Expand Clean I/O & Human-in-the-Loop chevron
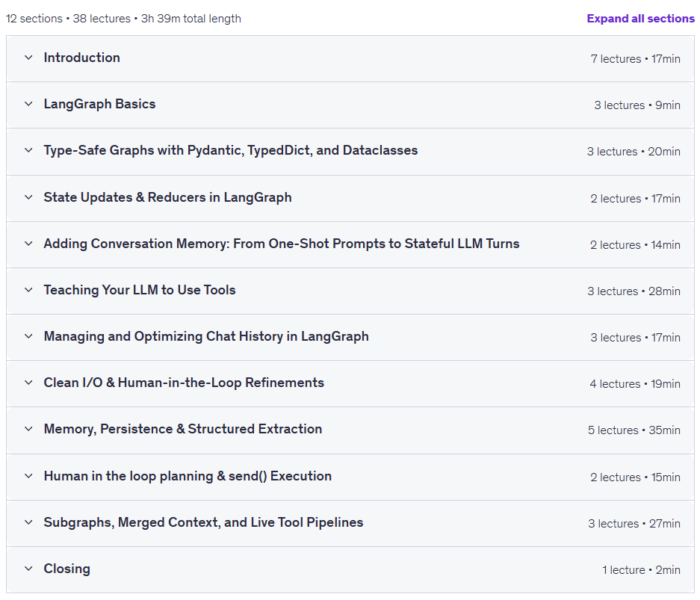The width and height of the screenshot is (700, 600). pos(28,383)
